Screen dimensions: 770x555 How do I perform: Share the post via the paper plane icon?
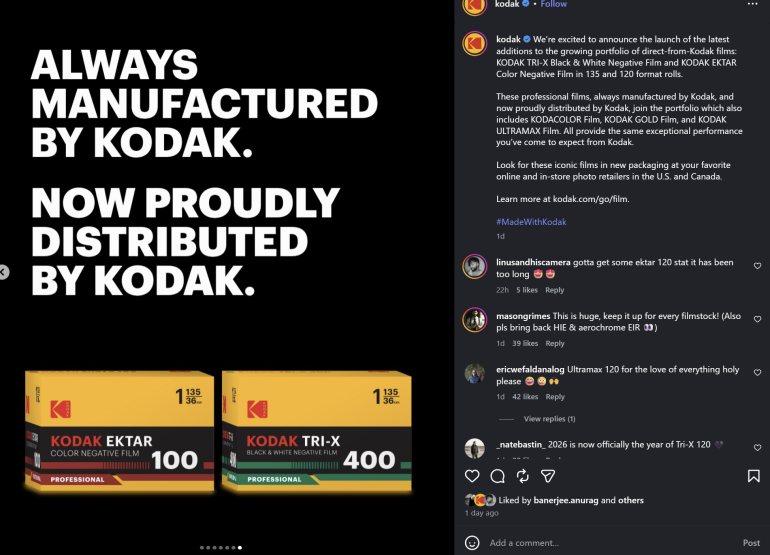point(548,476)
